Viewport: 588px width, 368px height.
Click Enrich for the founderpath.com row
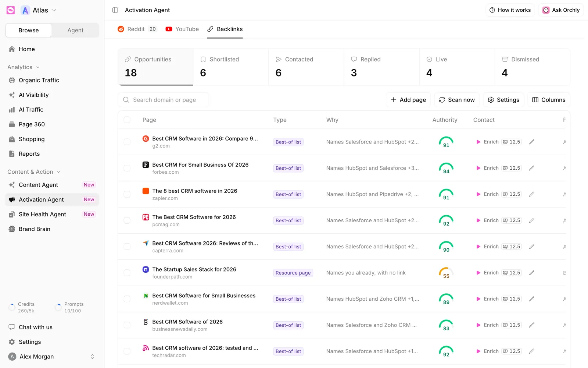(x=488, y=273)
